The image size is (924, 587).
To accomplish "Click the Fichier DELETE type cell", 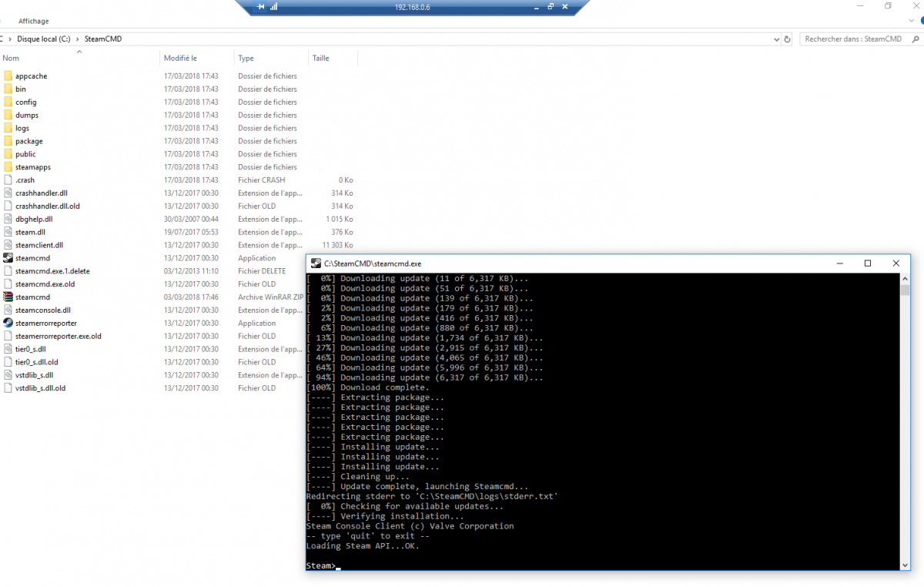I will (x=262, y=271).
